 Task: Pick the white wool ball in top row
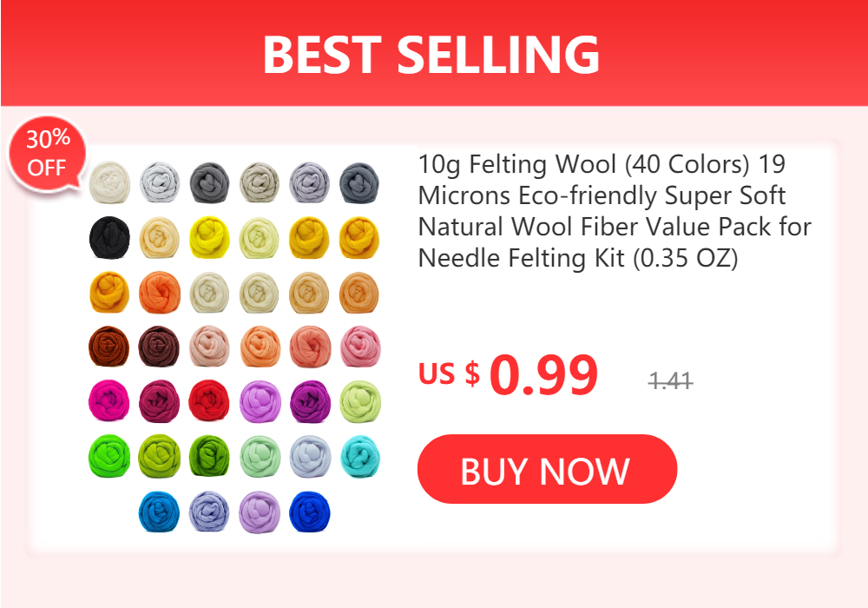[x=109, y=182]
